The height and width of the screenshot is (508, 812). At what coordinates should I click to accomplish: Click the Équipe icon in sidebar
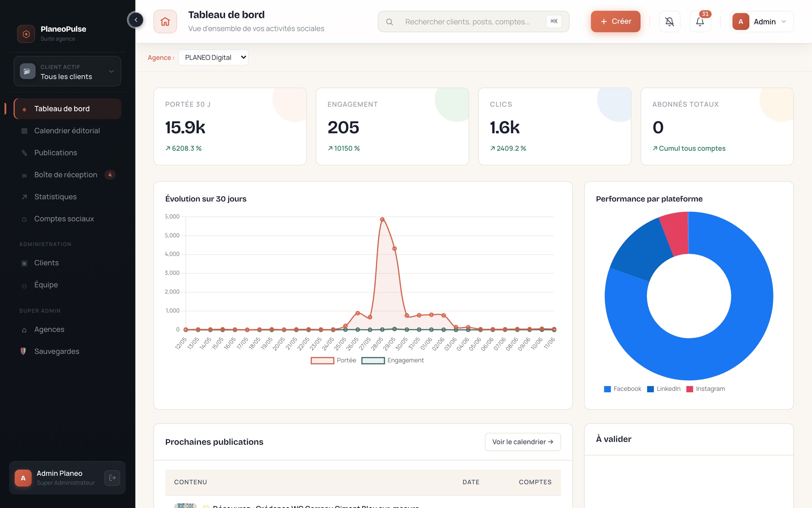[24, 285]
